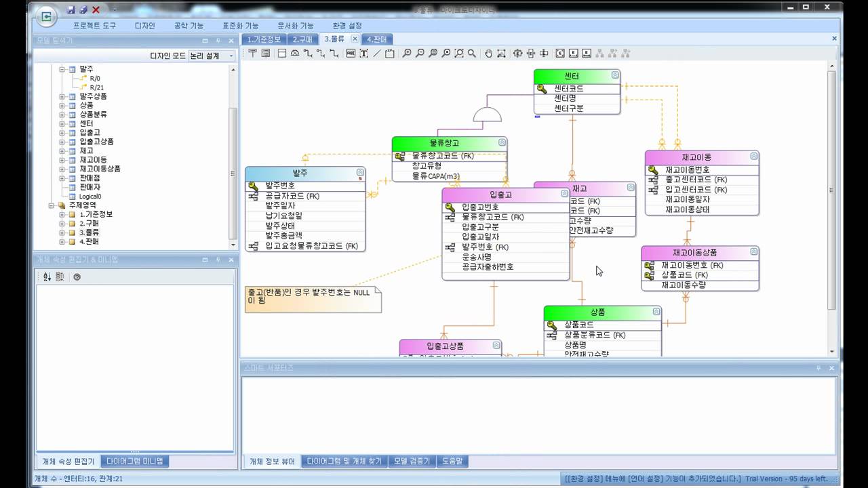Click the orange 출고(반품) note on canvas
Screen dimensions: 868x488
[x=313, y=299]
